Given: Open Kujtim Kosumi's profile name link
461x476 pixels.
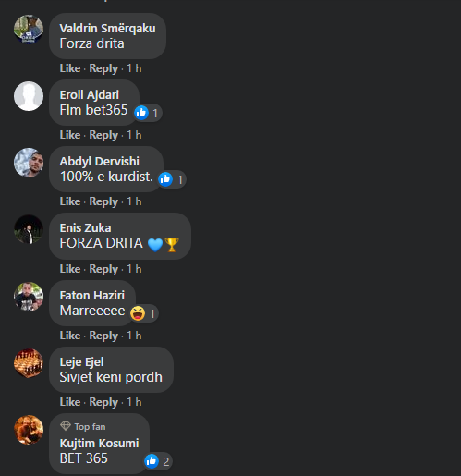Looking at the screenshot, I should (x=99, y=444).
